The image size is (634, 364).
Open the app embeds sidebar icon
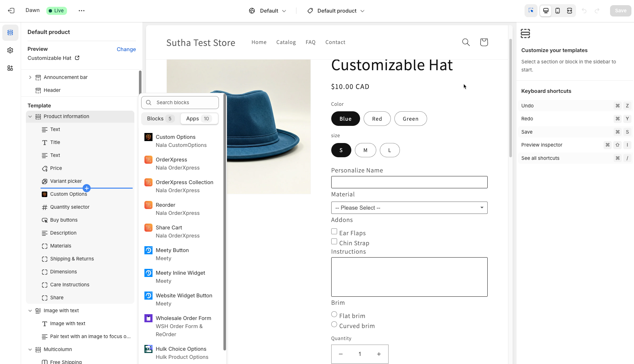[x=10, y=68]
